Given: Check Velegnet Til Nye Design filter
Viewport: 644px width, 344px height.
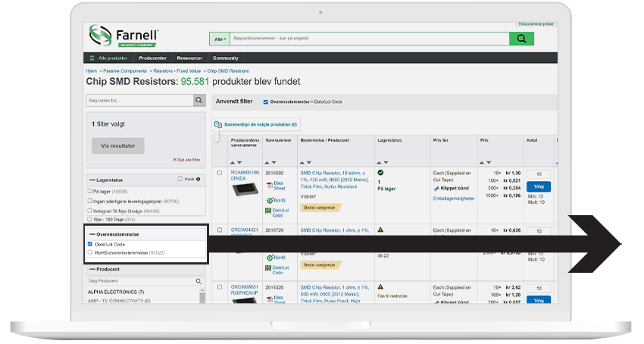Looking at the screenshot, I should click(89, 211).
